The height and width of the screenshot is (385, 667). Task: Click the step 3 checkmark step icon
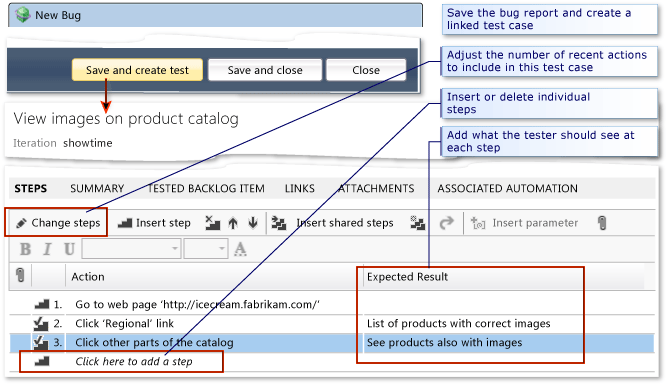(x=41, y=342)
